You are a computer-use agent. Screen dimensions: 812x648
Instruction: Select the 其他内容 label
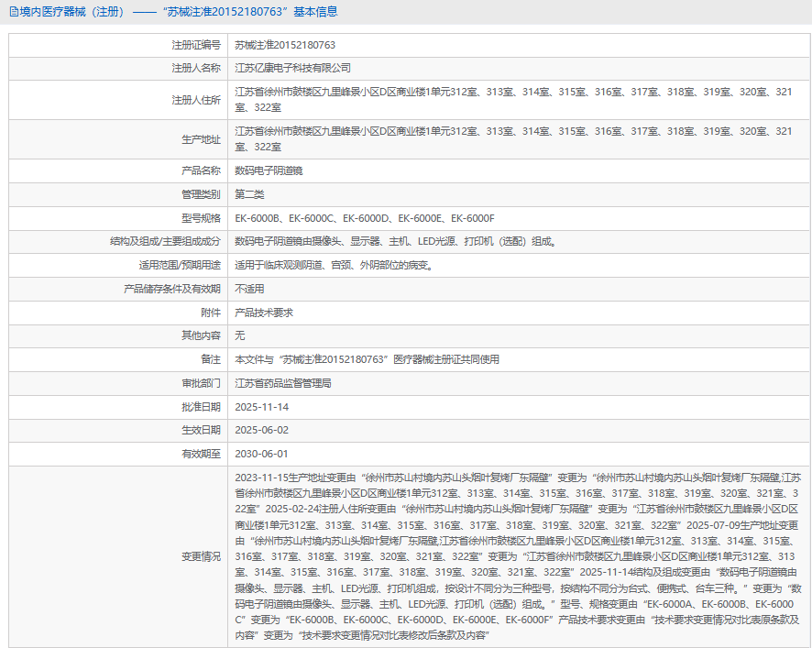201,335
